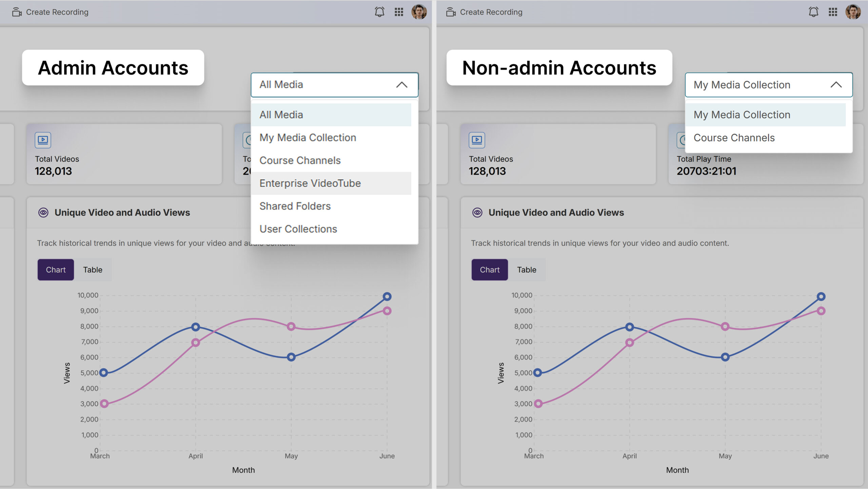Collapse the My Media Collection dropdown chevron
Screen dimensions: 868x489
point(836,85)
